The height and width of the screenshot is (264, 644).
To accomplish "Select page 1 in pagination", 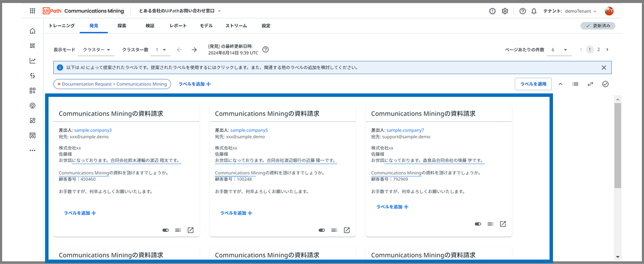I will pos(590,50).
